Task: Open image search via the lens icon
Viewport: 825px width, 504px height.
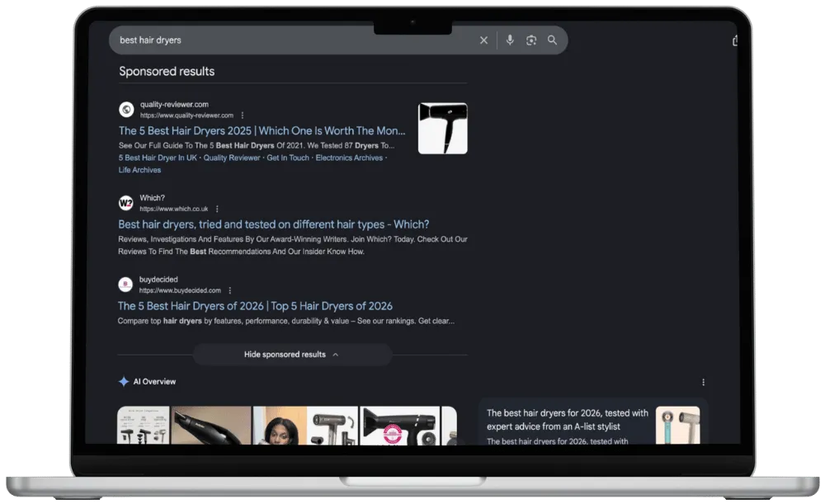Action: [531, 40]
